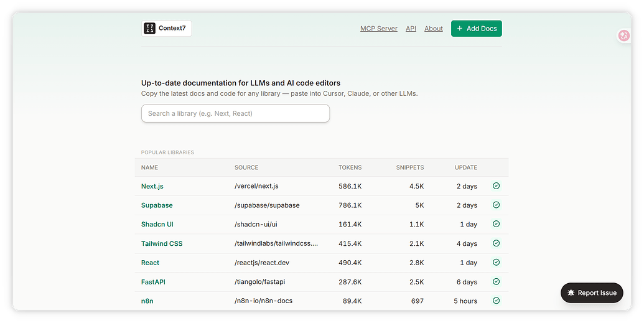
Task: Click the TOKENS column header
Action: point(350,167)
